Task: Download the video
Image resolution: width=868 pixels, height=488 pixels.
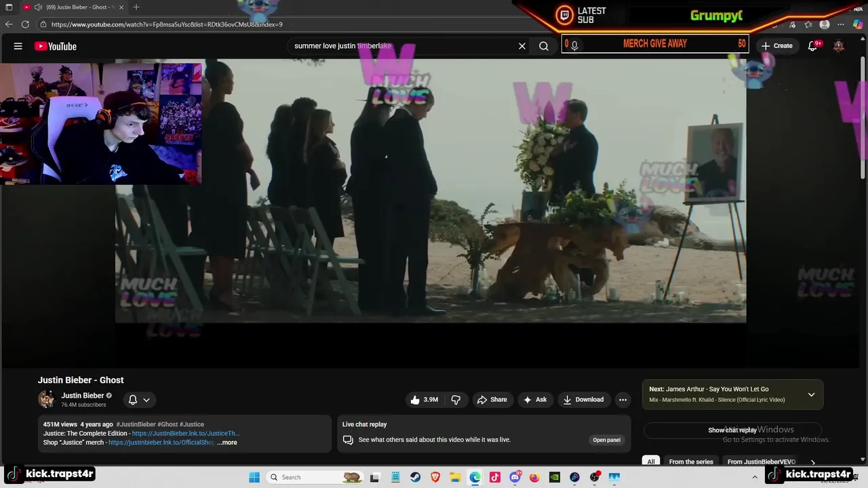Action: click(583, 400)
